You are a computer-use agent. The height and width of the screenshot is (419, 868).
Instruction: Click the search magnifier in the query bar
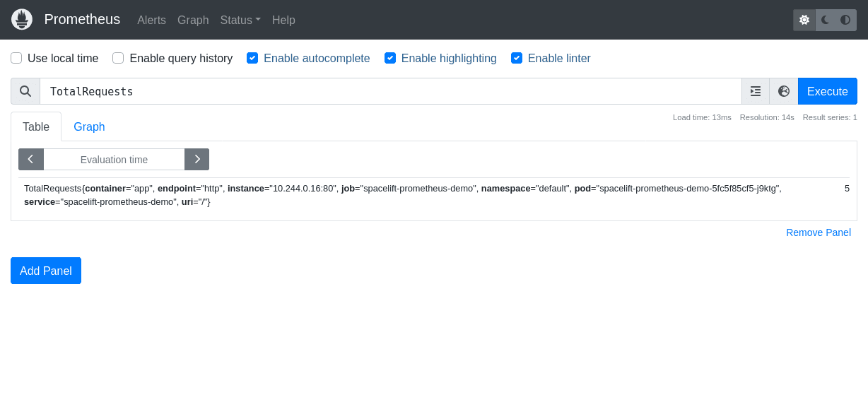[x=25, y=91]
